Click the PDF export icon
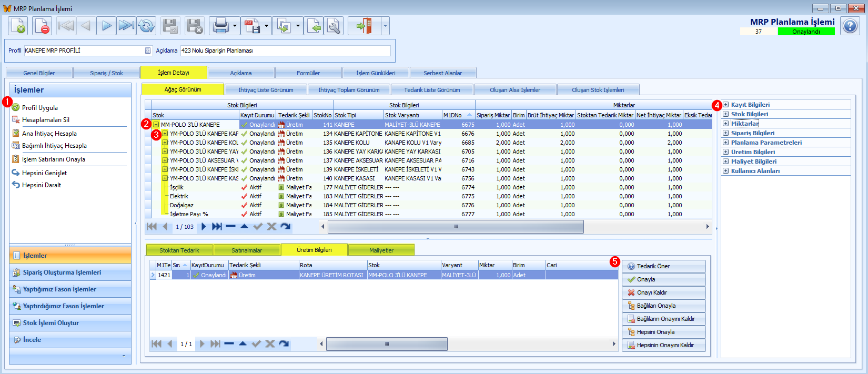Image resolution: width=868 pixels, height=374 pixels. click(x=252, y=26)
